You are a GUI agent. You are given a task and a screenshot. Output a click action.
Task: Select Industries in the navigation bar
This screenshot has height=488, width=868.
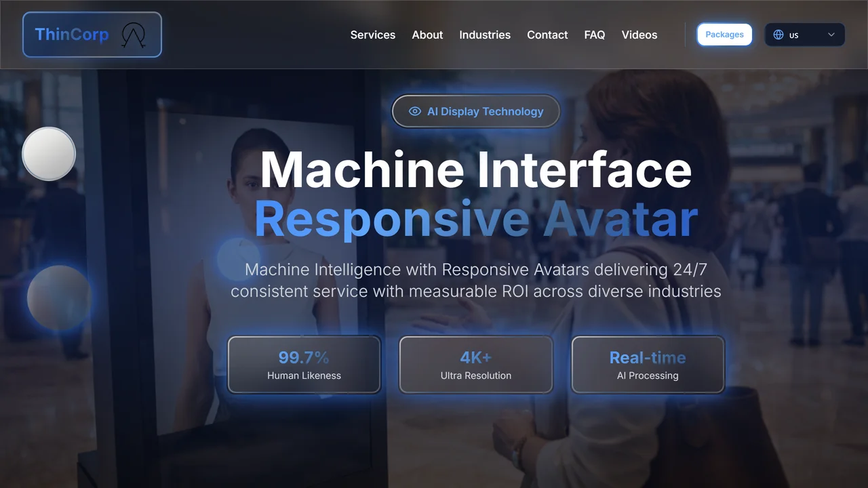pyautogui.click(x=485, y=35)
